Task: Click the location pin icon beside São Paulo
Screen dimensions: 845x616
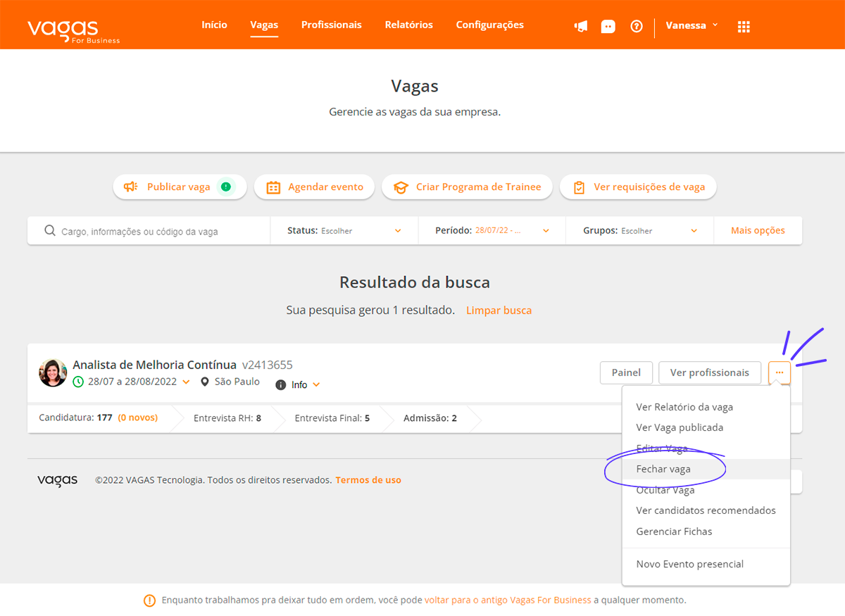Action: point(205,382)
